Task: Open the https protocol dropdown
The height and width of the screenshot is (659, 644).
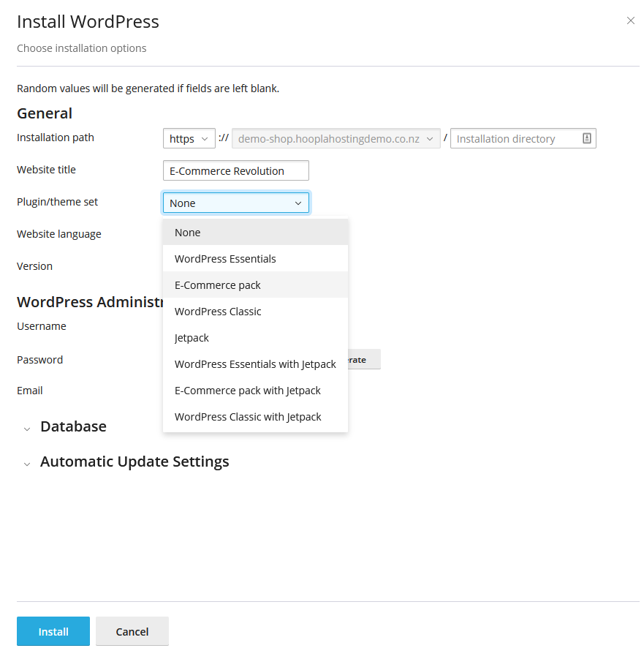Action: pyautogui.click(x=189, y=138)
